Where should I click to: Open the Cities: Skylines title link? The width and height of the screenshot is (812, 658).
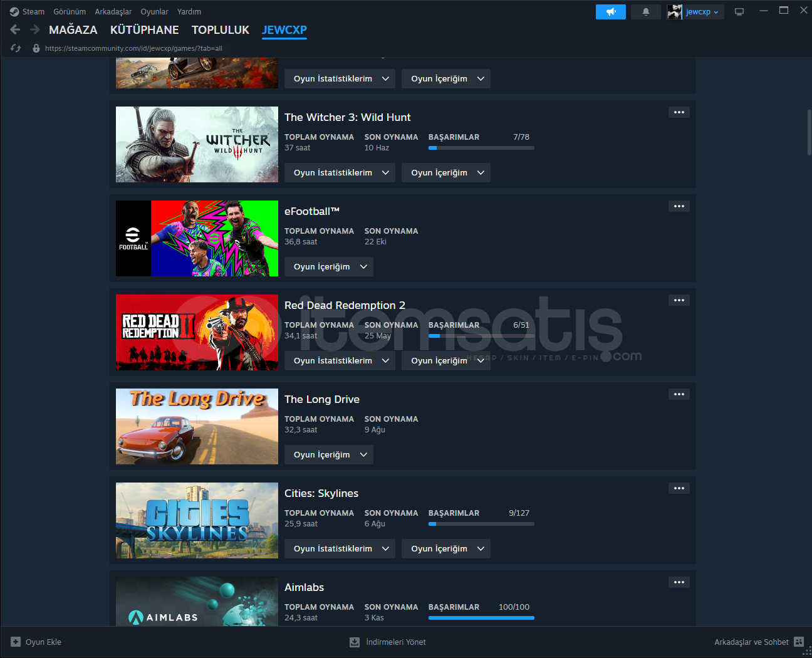(x=321, y=493)
